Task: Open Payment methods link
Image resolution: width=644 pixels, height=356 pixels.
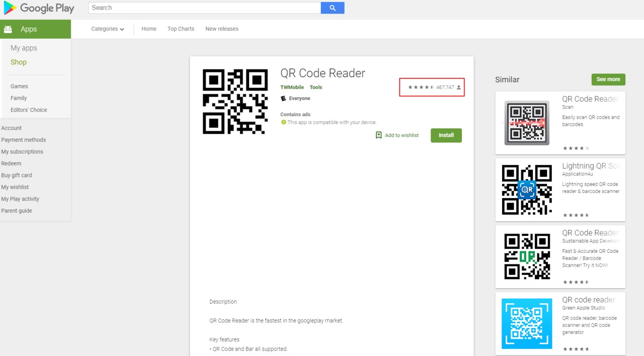Action: pyautogui.click(x=23, y=140)
